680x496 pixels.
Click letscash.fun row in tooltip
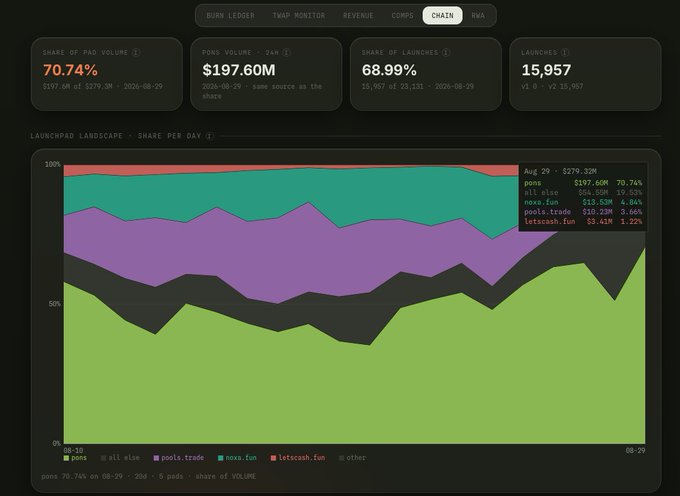click(x=583, y=221)
